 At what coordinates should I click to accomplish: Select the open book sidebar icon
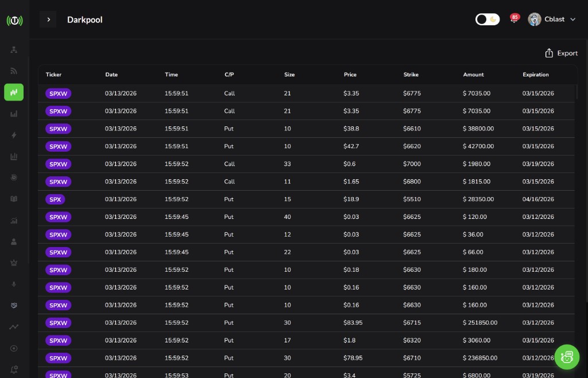(14, 199)
